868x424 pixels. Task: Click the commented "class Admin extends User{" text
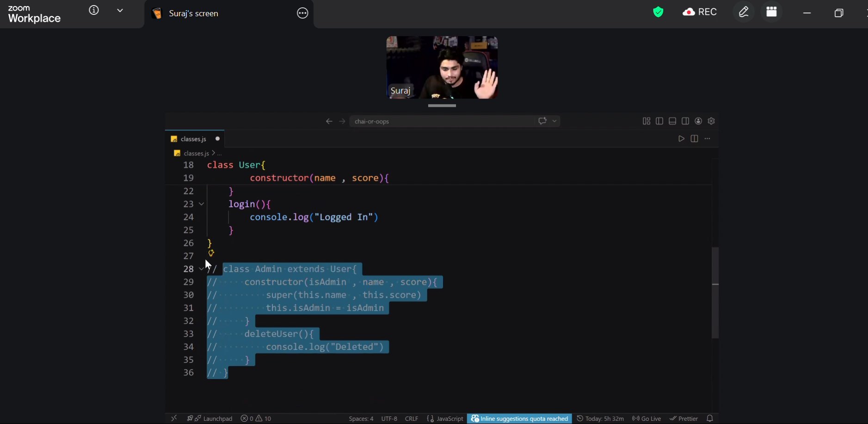click(x=290, y=269)
